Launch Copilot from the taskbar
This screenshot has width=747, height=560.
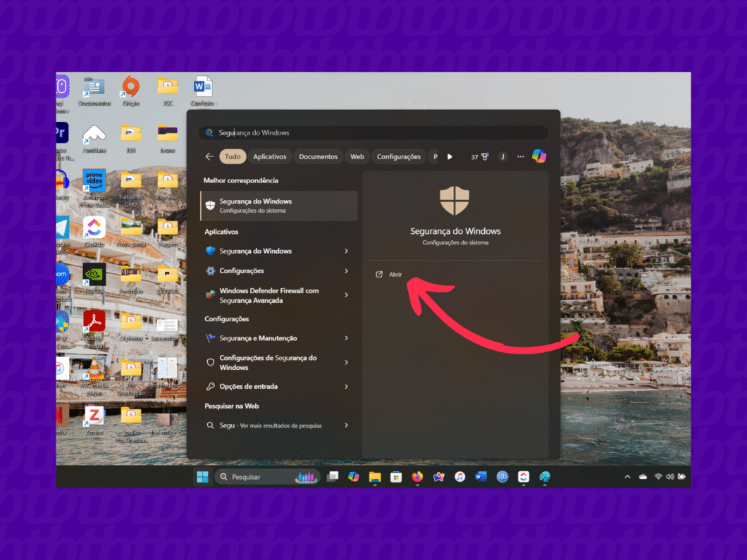tap(354, 476)
